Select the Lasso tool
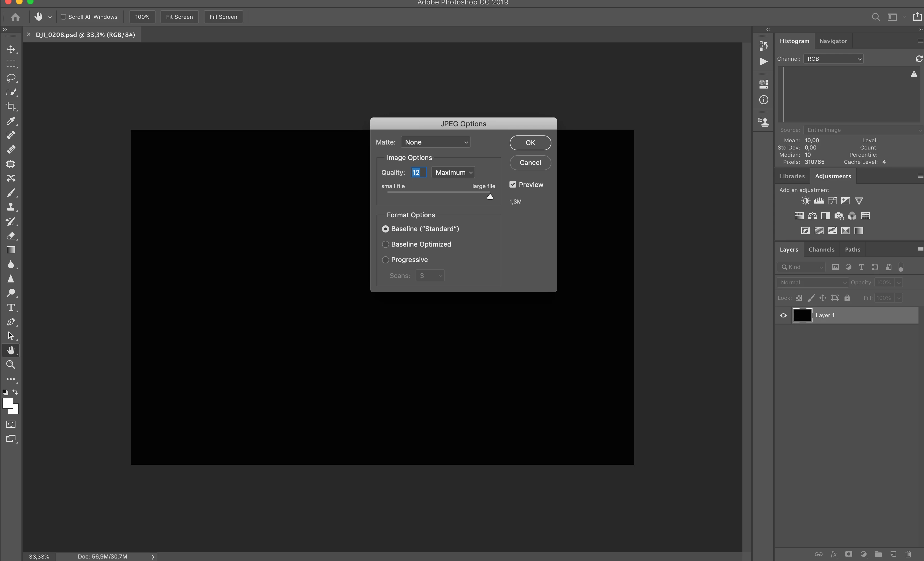 [11, 78]
